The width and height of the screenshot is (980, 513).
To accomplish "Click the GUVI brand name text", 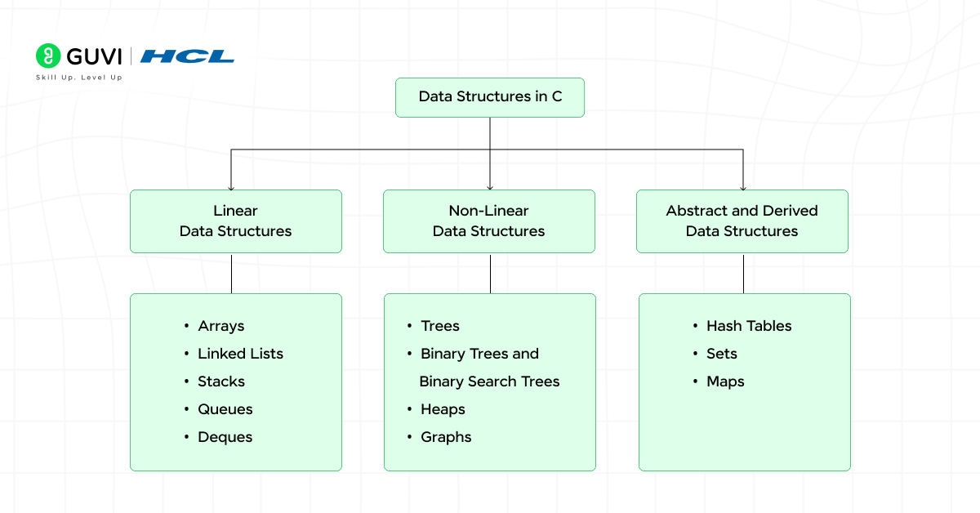I will [93, 56].
